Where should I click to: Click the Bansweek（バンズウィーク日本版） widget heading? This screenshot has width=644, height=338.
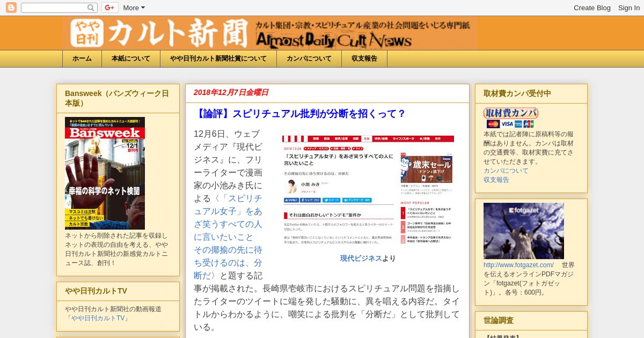(118, 98)
